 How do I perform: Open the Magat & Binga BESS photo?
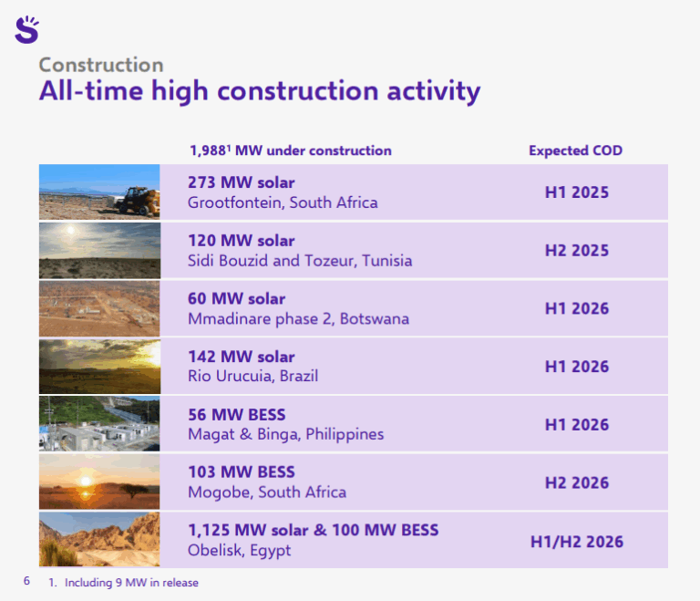(x=99, y=424)
